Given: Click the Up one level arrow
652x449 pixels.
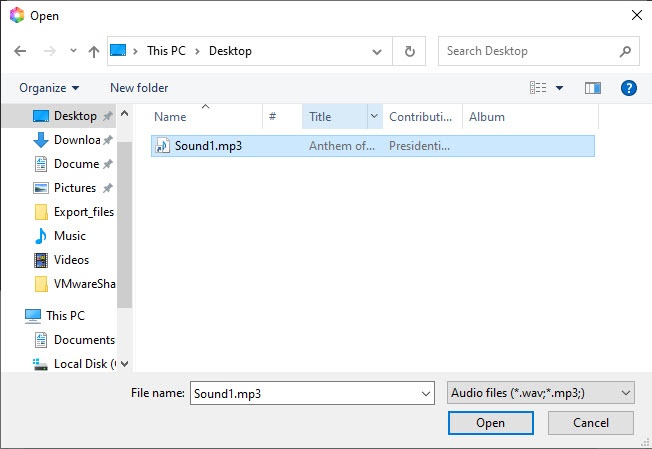Looking at the screenshot, I should pyautogui.click(x=93, y=51).
